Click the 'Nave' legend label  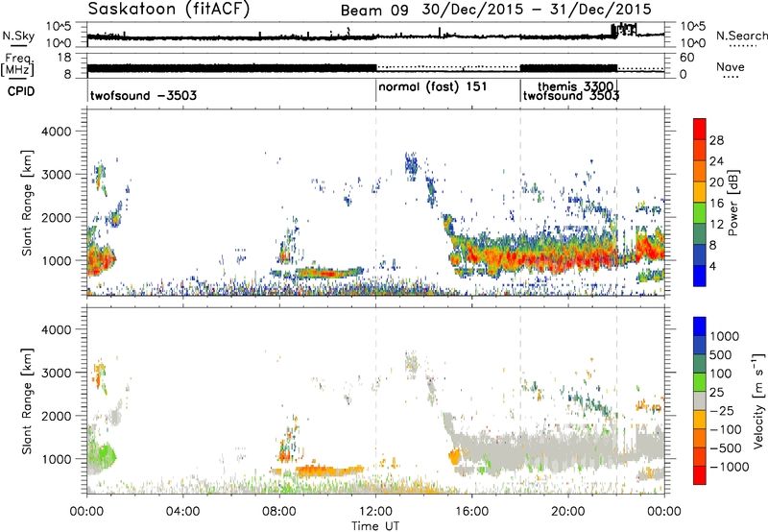[731, 67]
